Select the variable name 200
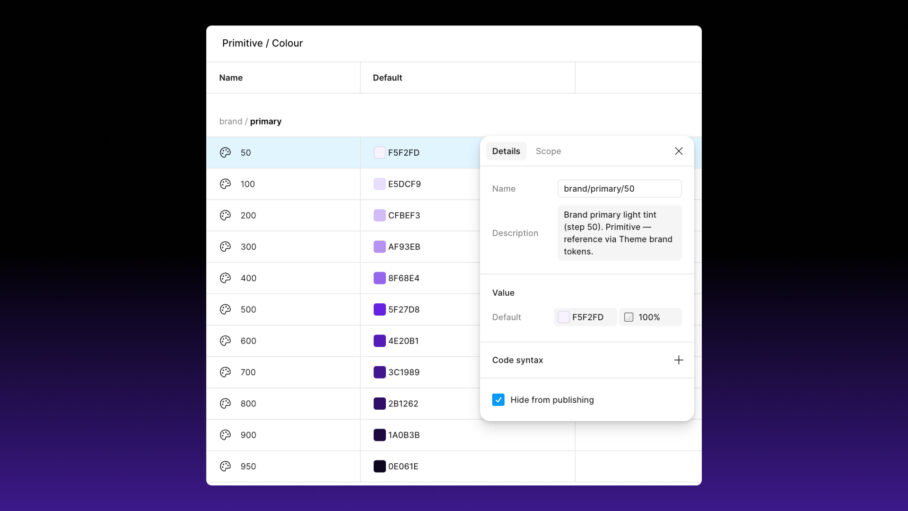The width and height of the screenshot is (908, 511). tap(248, 215)
